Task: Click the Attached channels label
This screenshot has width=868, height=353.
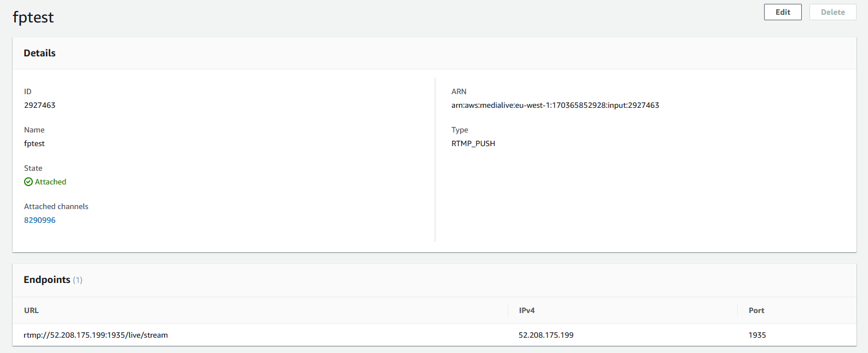Action: click(x=56, y=206)
